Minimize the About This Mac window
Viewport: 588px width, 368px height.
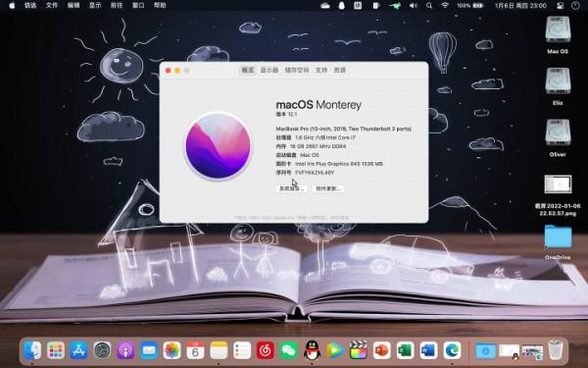click(177, 71)
